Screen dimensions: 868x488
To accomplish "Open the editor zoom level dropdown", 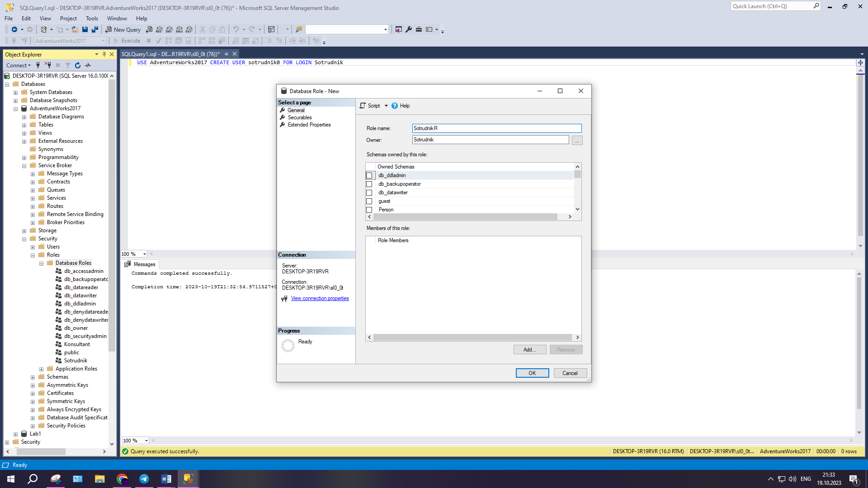I will [145, 254].
